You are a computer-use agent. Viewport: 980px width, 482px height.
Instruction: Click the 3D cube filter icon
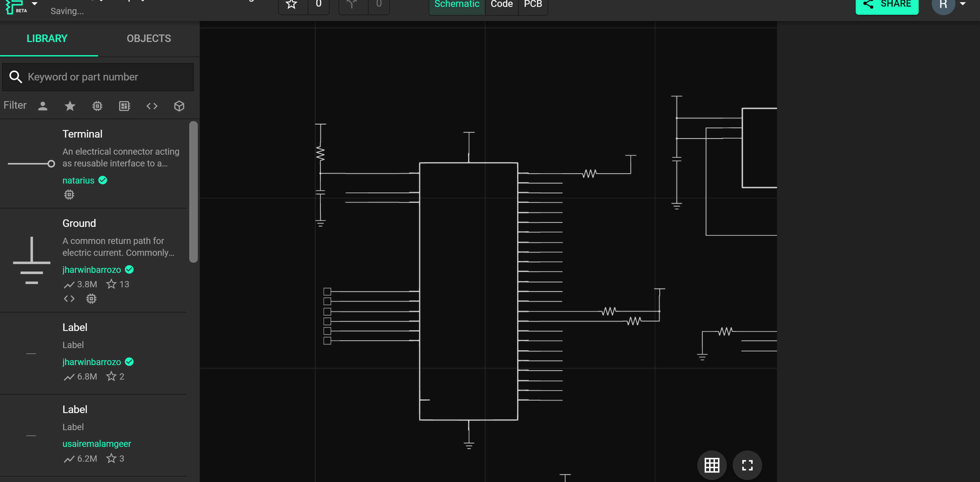click(179, 106)
